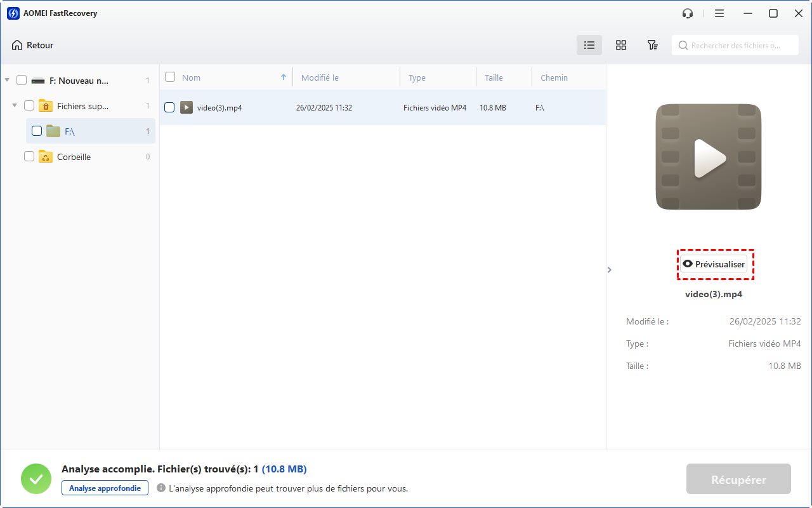Open the hamburger menu in title bar
The width and height of the screenshot is (812, 508).
[719, 13]
